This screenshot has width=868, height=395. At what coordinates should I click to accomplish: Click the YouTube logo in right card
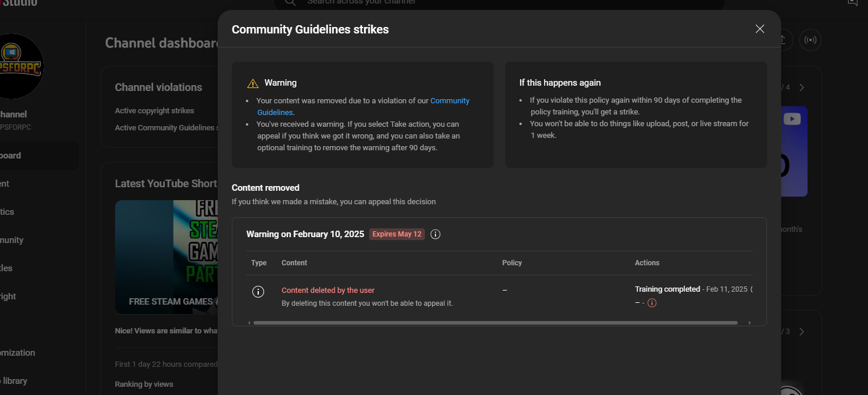point(792,119)
